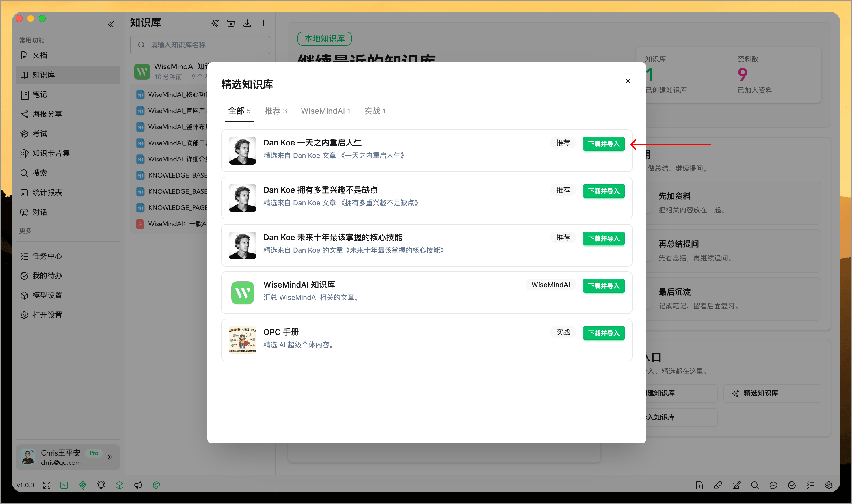Image resolution: width=852 pixels, height=504 pixels.
Task: Open the 海报分享 feature
Action: click(47, 114)
